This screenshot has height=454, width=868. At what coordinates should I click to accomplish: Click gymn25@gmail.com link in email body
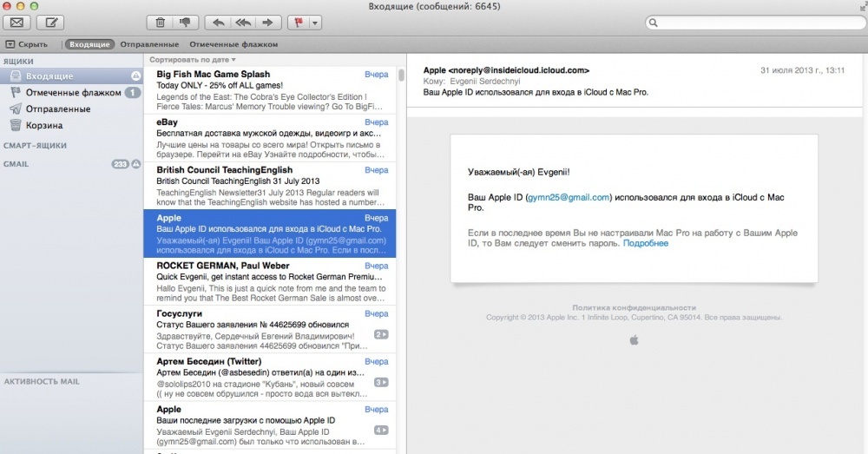click(569, 197)
